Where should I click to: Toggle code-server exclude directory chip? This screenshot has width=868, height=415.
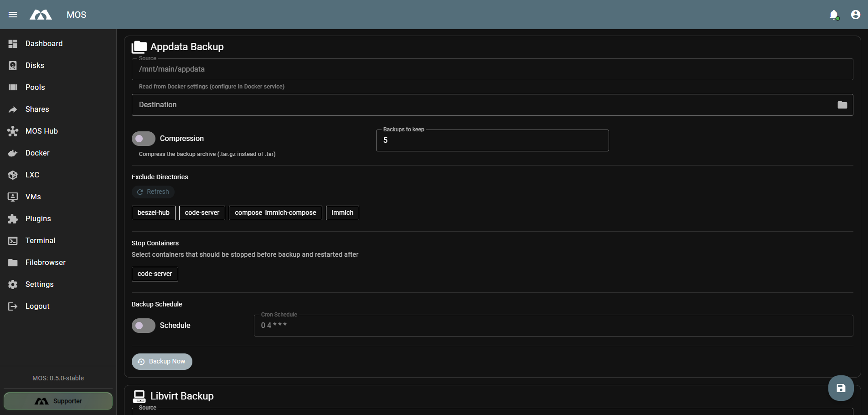point(202,213)
